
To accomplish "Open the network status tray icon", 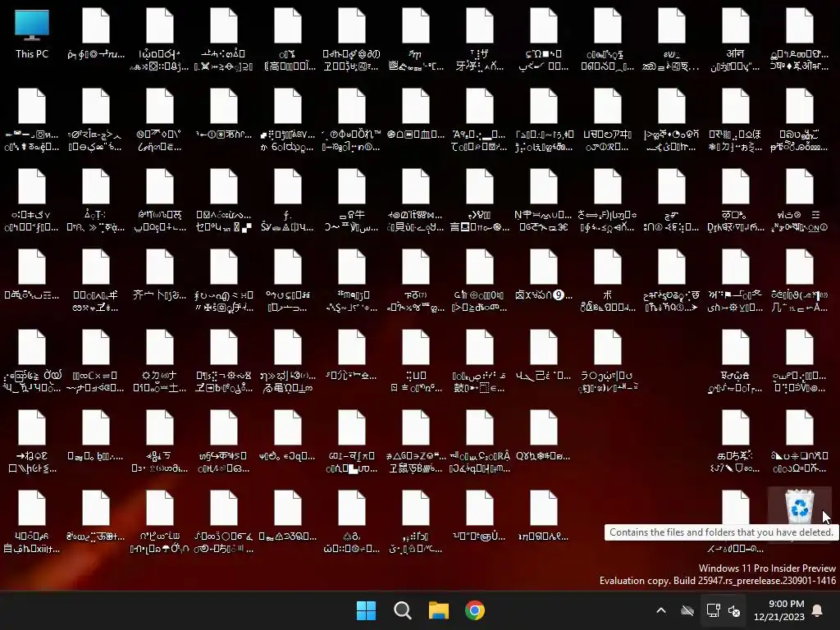I will click(x=713, y=610).
